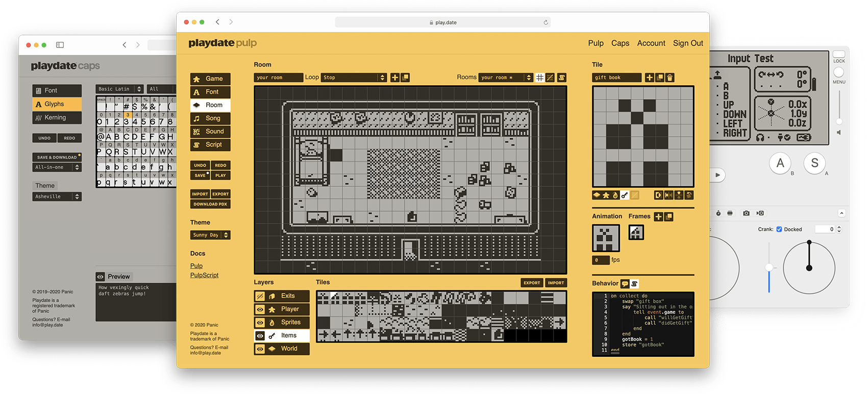Open the Script section in Pulp sidebar
868x394 pixels.
[210, 145]
